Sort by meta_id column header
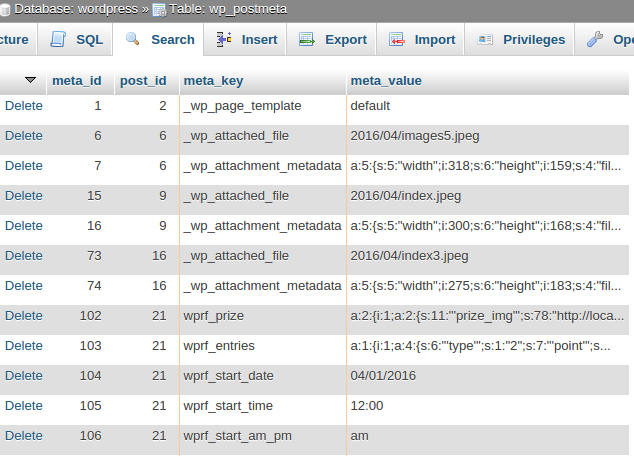634x456 pixels. (77, 81)
